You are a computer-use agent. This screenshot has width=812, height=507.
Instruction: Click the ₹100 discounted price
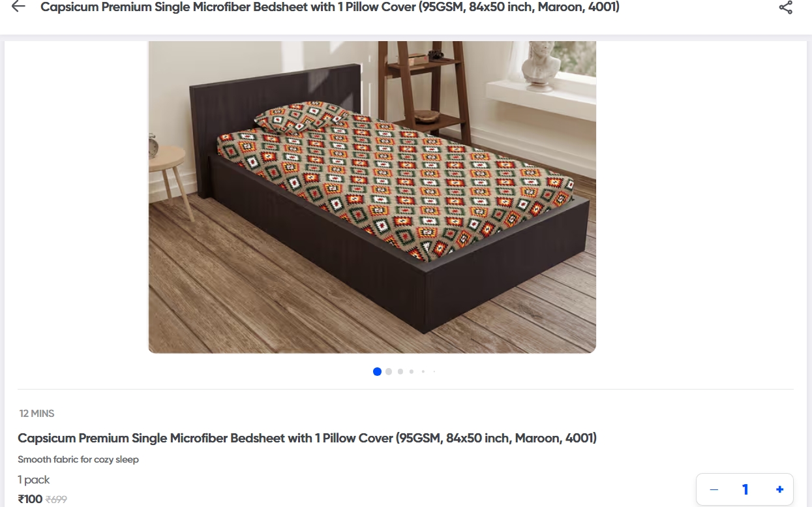30,499
